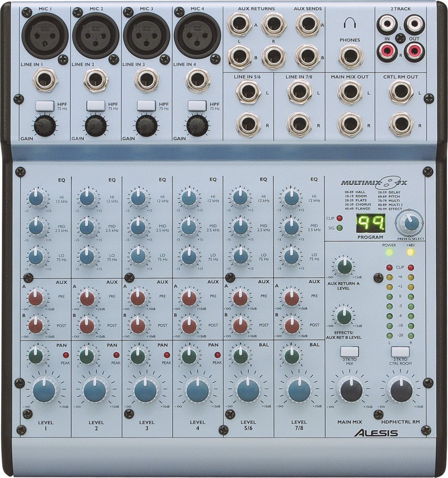Image resolution: width=448 pixels, height=478 pixels.
Task: Click the MIC 1 XLR input
Action: tap(45, 35)
